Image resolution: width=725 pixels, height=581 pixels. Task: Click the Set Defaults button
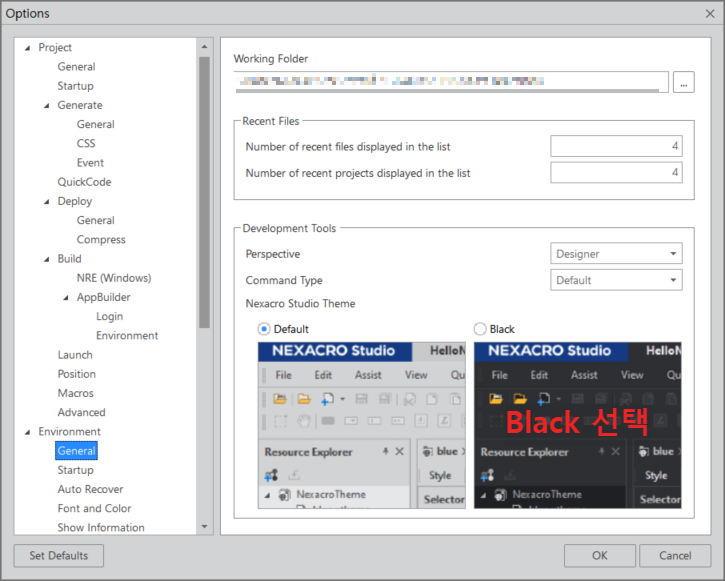click(x=59, y=556)
